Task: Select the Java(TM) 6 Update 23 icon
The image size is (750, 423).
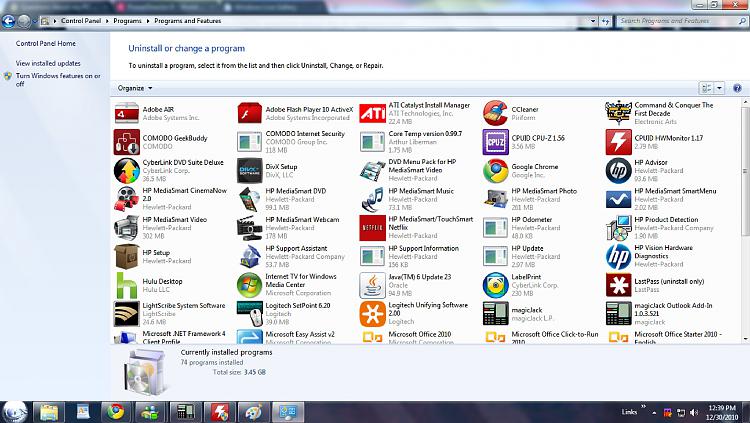Action: tap(373, 285)
